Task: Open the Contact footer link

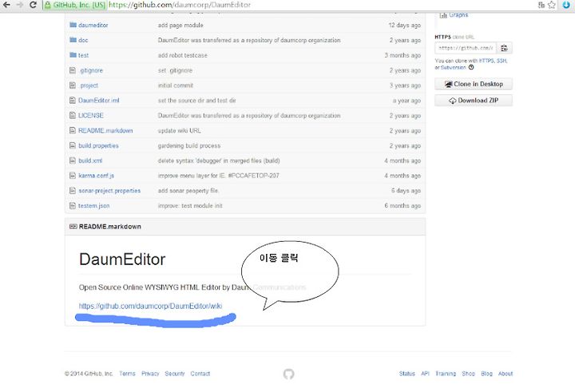Action: [x=200, y=374]
